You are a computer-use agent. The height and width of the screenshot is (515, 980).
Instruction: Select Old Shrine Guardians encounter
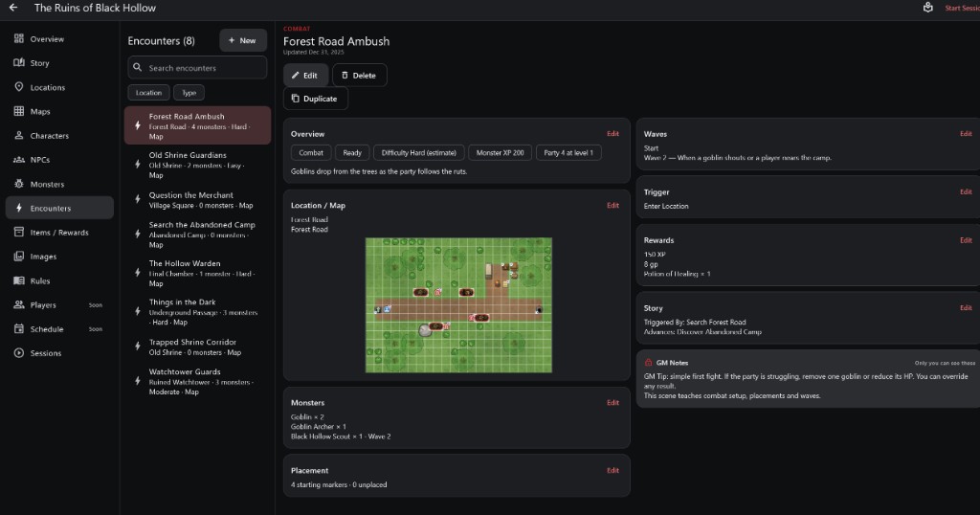click(197, 165)
